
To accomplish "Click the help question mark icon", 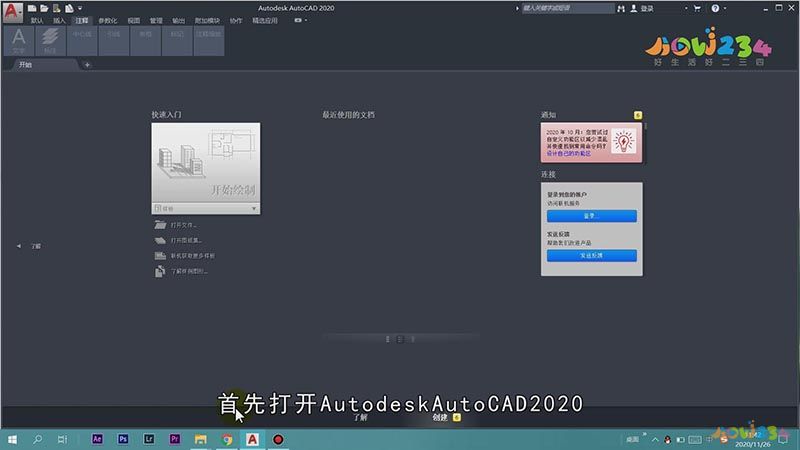I will tap(715, 9).
